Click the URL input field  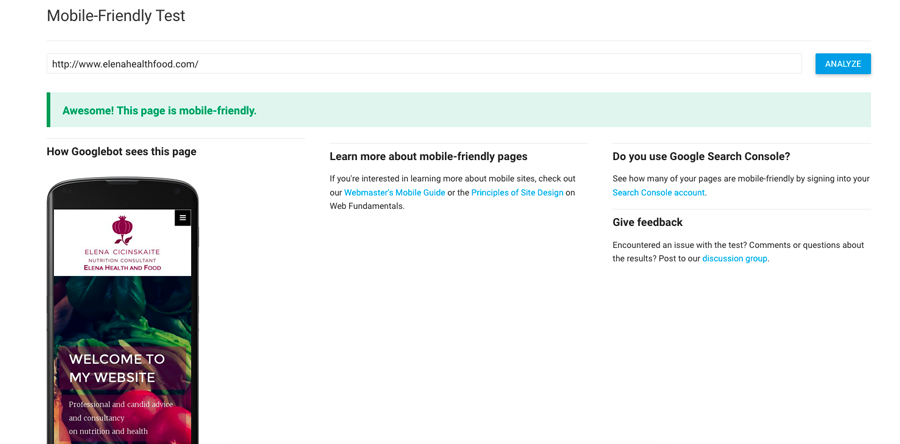pos(424,64)
